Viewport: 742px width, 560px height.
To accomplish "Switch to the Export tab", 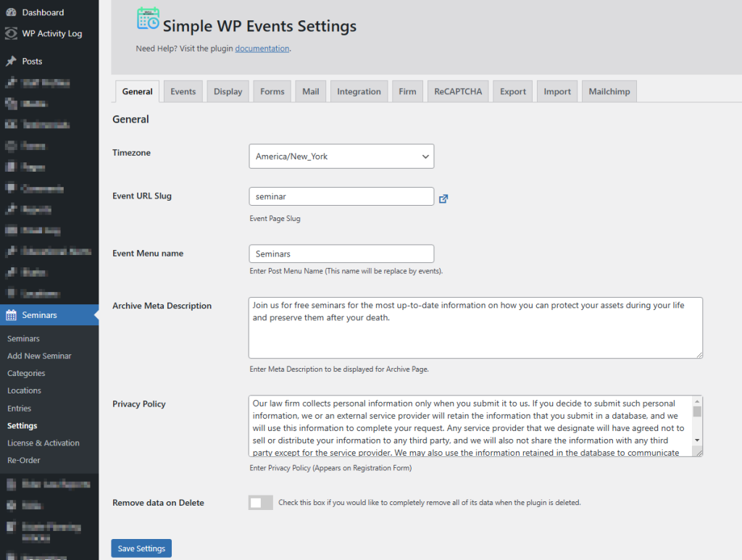I will click(513, 91).
